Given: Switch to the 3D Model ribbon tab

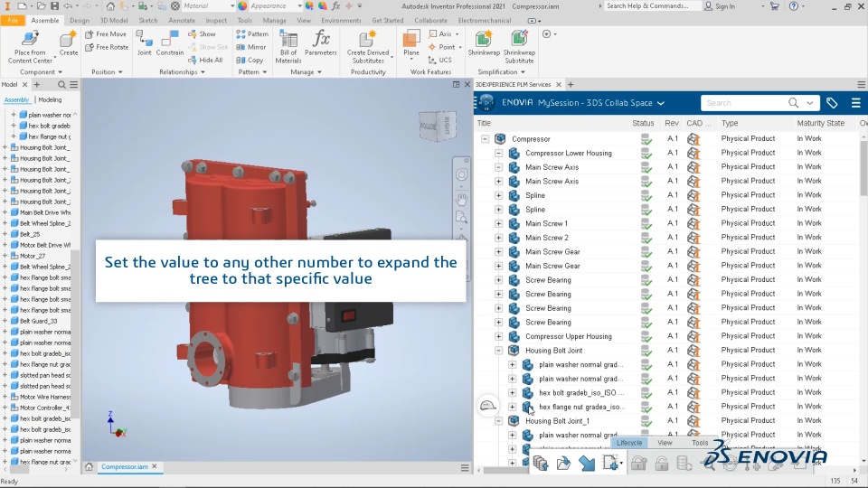Looking at the screenshot, I should (x=114, y=21).
